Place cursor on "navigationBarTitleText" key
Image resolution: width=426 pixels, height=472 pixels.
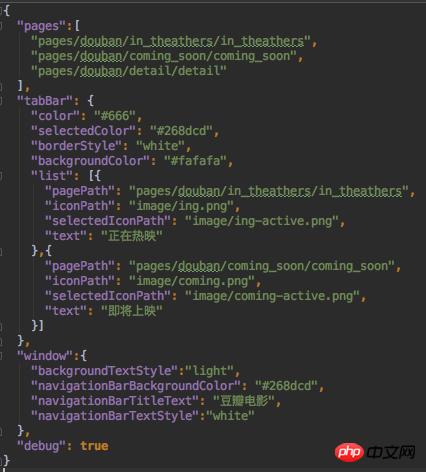coord(115,401)
